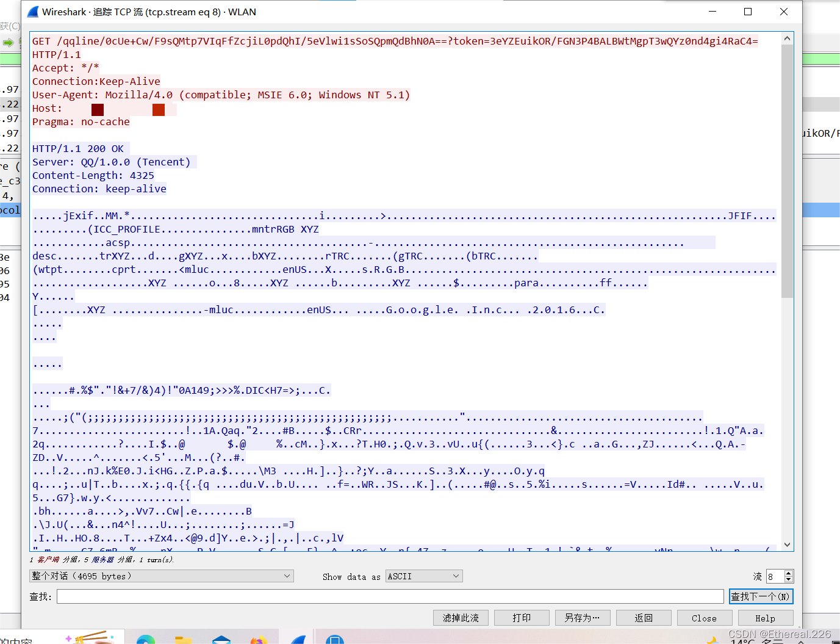Click the Host header line
Viewport: 840px width, 644px height.
(x=104, y=109)
